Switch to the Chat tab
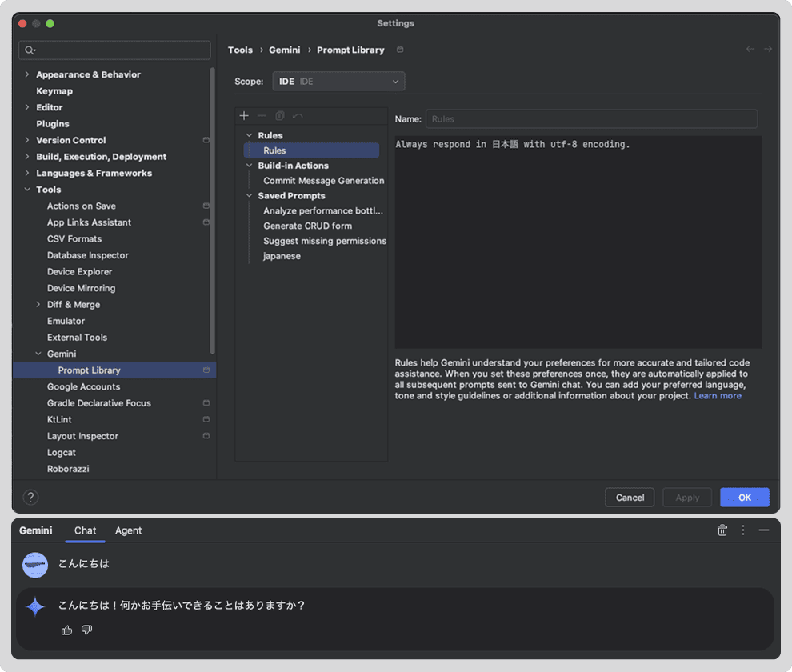This screenshot has width=792, height=672. click(85, 530)
